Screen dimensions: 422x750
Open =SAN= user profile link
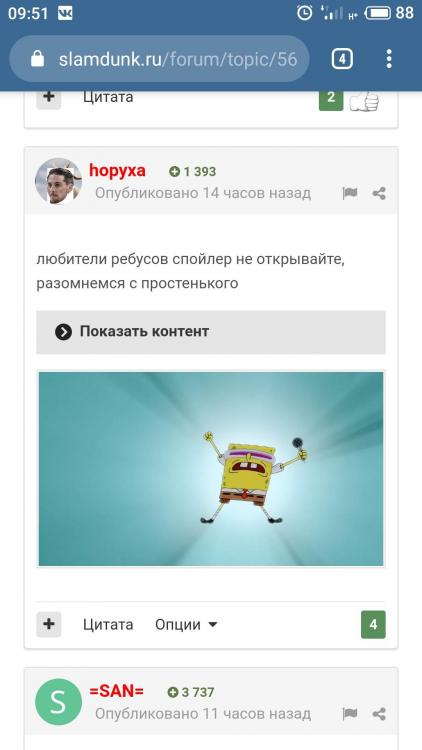[x=116, y=691]
